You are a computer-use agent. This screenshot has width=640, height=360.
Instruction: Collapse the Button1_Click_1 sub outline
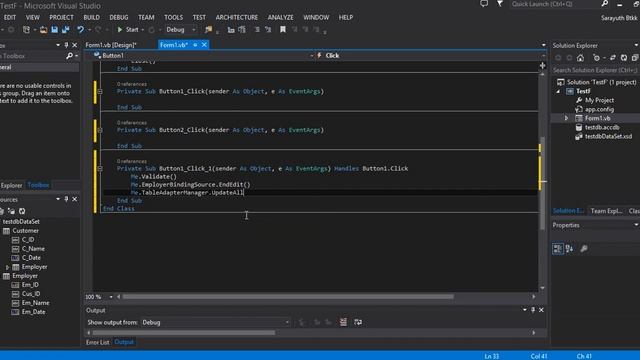pyautogui.click(x=100, y=169)
